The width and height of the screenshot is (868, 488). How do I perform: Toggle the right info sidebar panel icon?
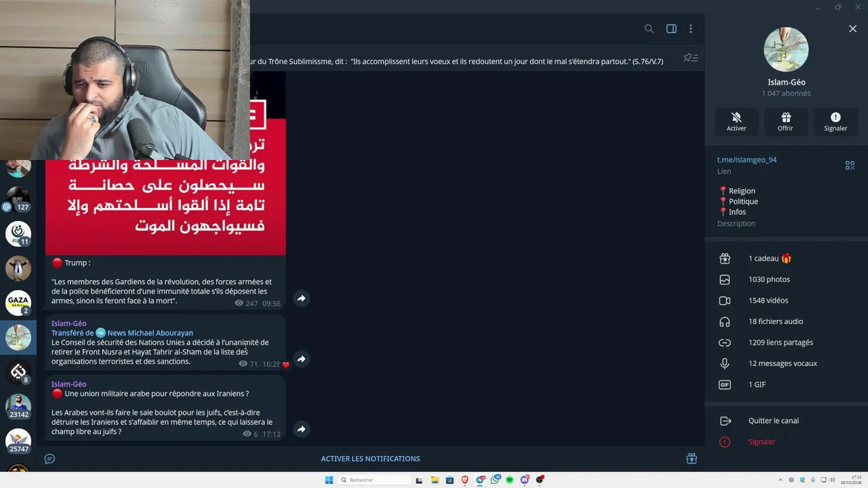pos(671,28)
